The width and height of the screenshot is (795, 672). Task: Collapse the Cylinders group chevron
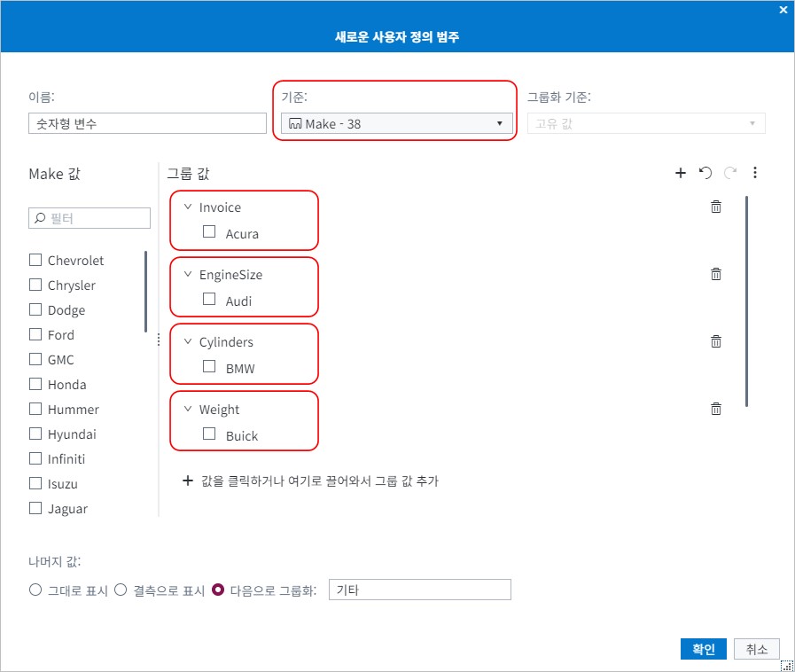pyautogui.click(x=188, y=341)
